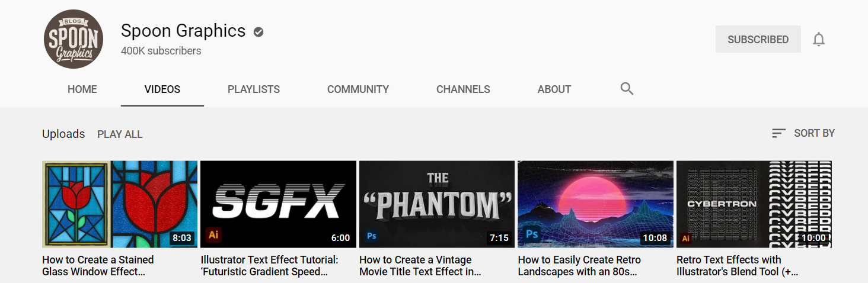
Task: Click the Ps logo on Phantom thumbnail
Action: tap(372, 236)
